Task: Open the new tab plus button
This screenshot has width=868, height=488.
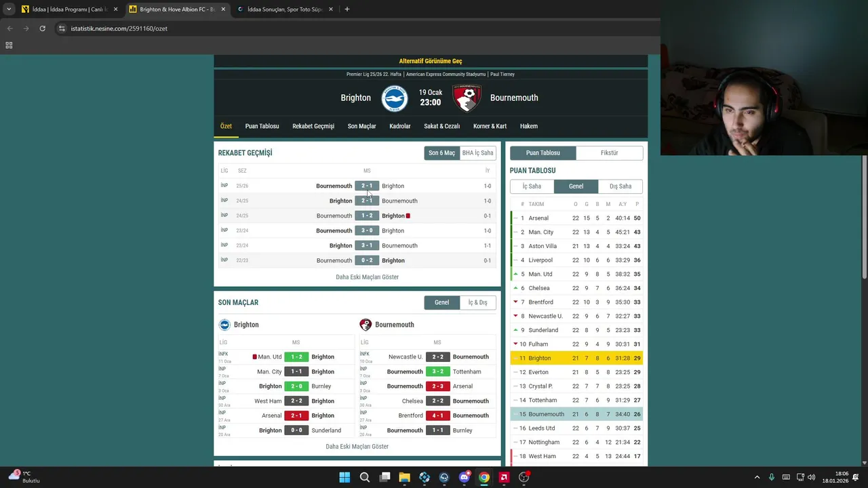Action: tap(347, 9)
